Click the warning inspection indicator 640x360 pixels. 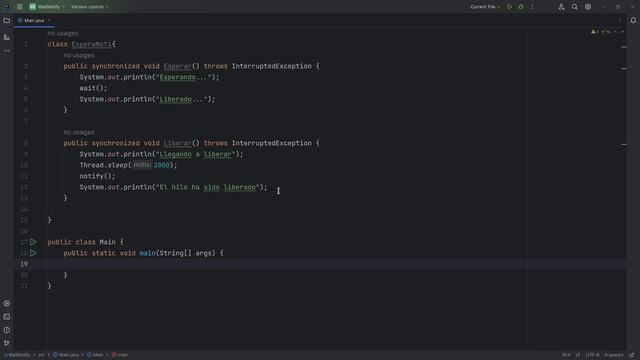coord(595,32)
